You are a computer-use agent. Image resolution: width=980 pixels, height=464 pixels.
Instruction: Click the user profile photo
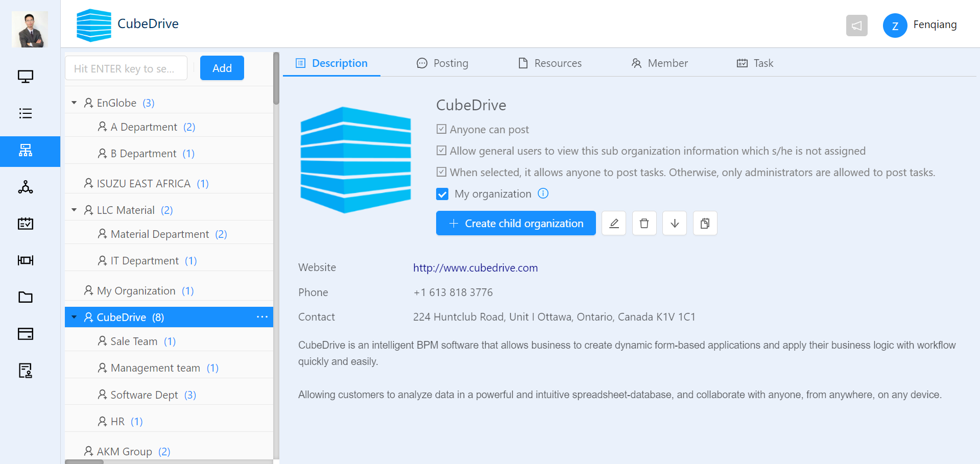click(x=30, y=29)
